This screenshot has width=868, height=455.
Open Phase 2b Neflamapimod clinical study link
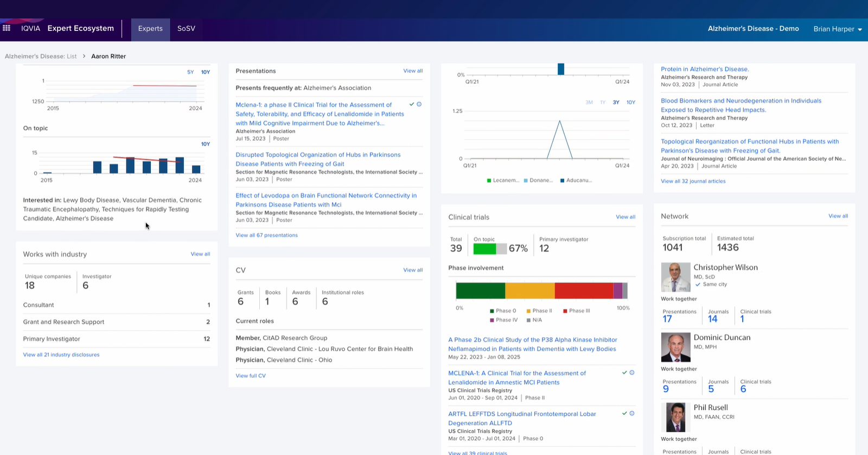point(533,344)
